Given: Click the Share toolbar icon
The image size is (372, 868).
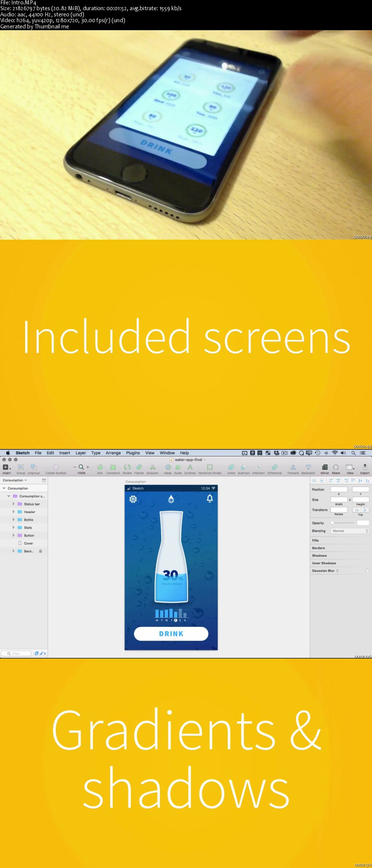Looking at the screenshot, I should (x=336, y=467).
